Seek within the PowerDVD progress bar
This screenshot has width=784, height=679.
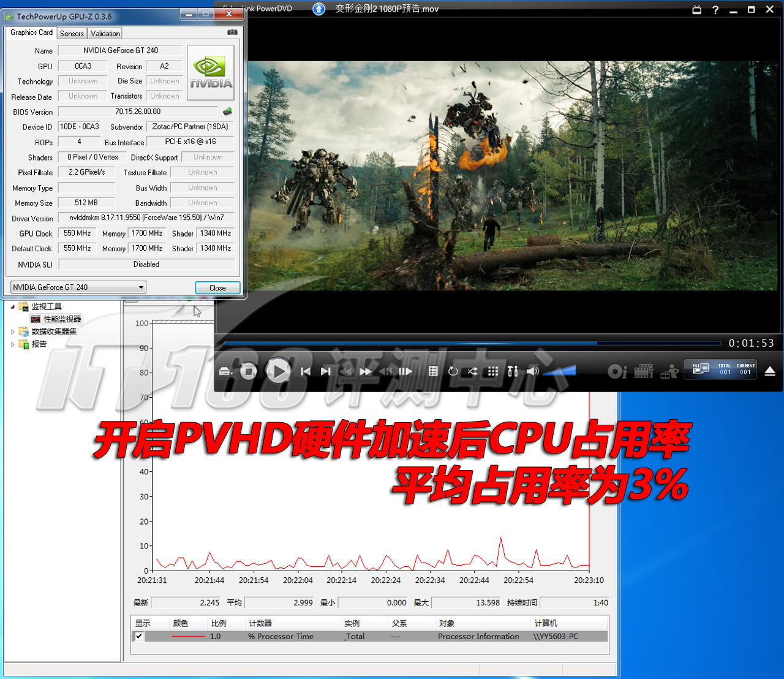click(472, 343)
